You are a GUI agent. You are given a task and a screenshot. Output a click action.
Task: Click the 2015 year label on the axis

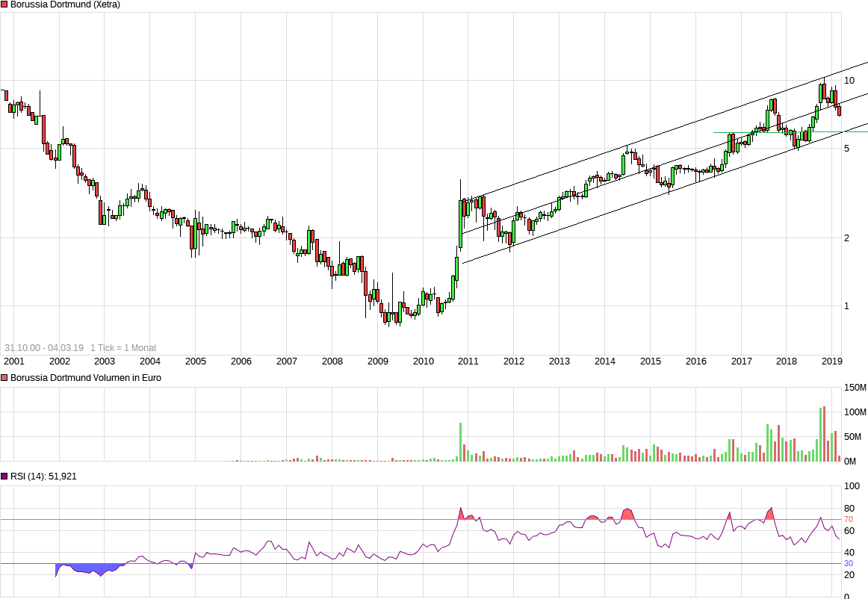pyautogui.click(x=651, y=361)
